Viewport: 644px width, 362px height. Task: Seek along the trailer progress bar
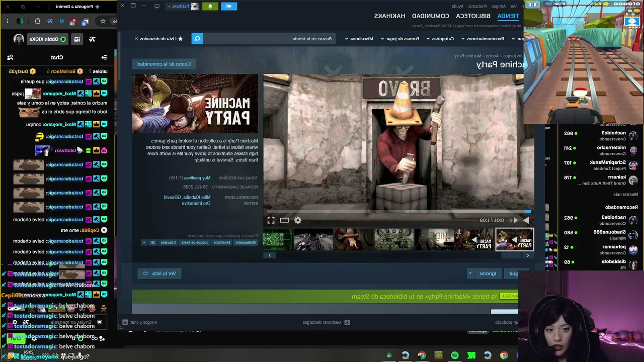[x=397, y=212]
